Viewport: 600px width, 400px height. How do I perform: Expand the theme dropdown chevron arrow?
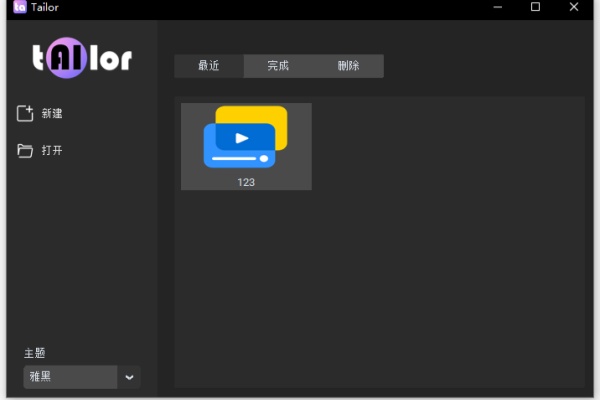129,377
